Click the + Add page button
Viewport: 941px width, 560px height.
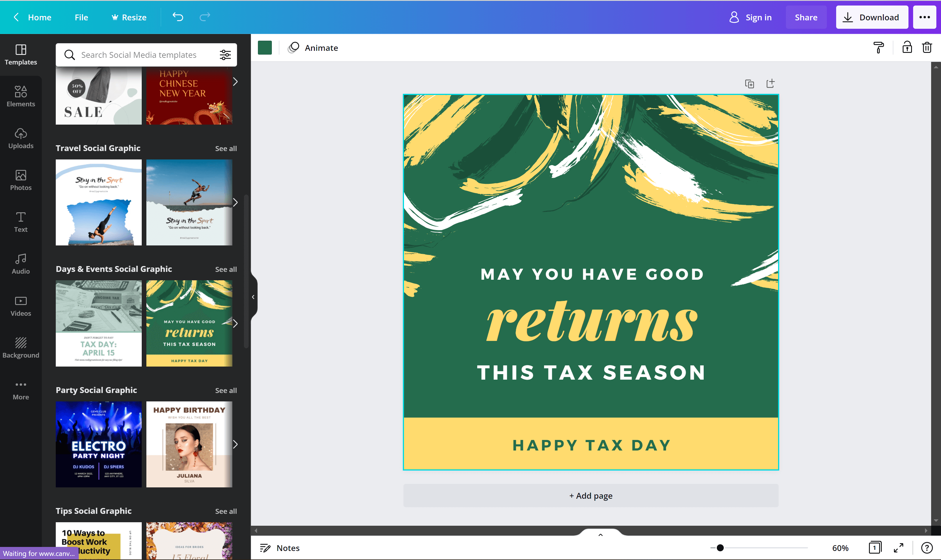pyautogui.click(x=591, y=496)
